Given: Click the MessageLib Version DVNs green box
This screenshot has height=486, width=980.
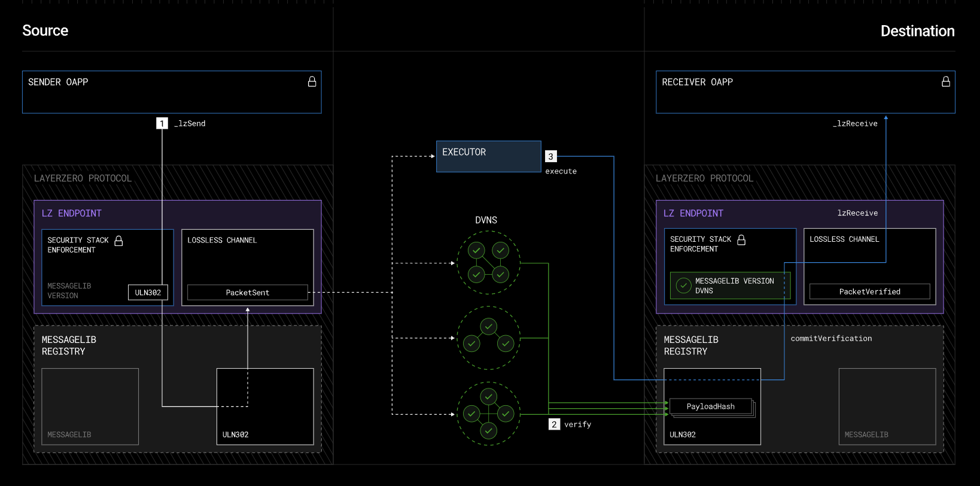Looking at the screenshot, I should coord(731,285).
